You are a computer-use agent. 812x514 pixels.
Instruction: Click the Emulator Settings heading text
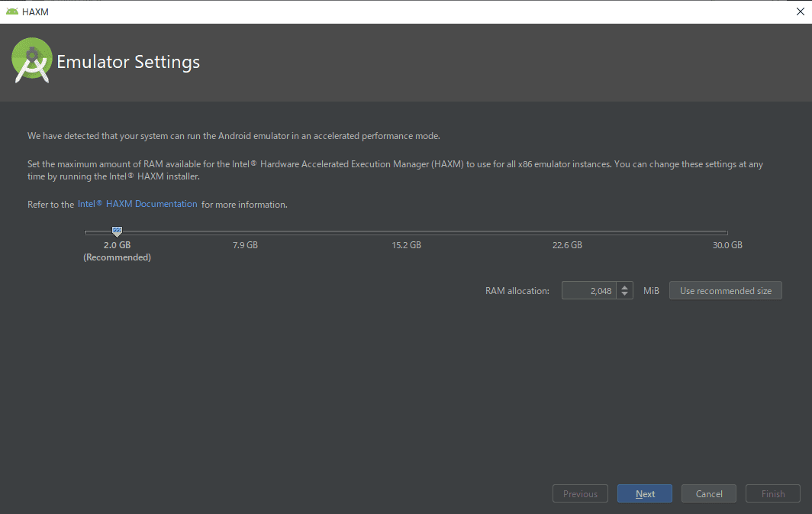(128, 62)
